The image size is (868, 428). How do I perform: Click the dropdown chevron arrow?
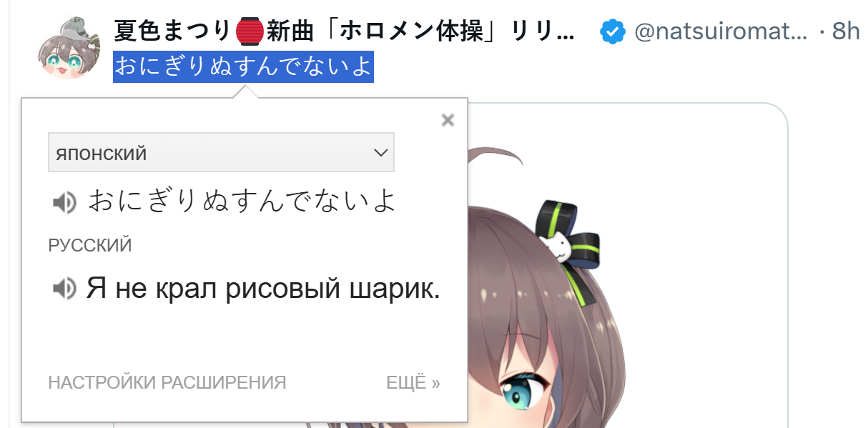click(380, 153)
